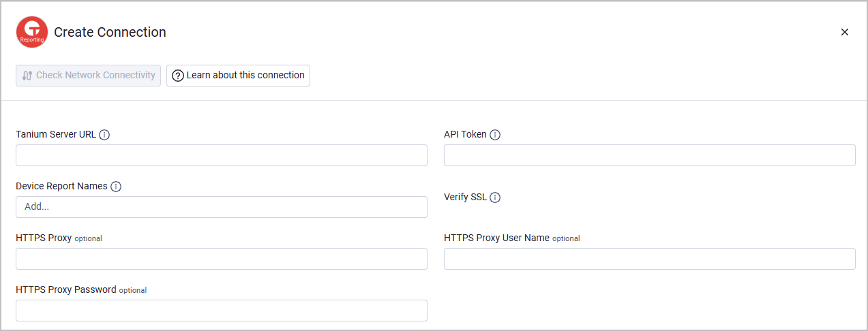Show the API Token info icon details

[x=495, y=135]
